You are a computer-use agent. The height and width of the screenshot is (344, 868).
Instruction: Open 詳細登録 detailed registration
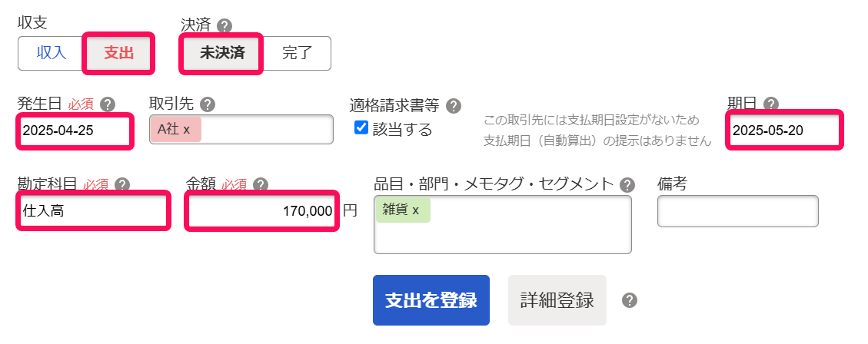(557, 300)
